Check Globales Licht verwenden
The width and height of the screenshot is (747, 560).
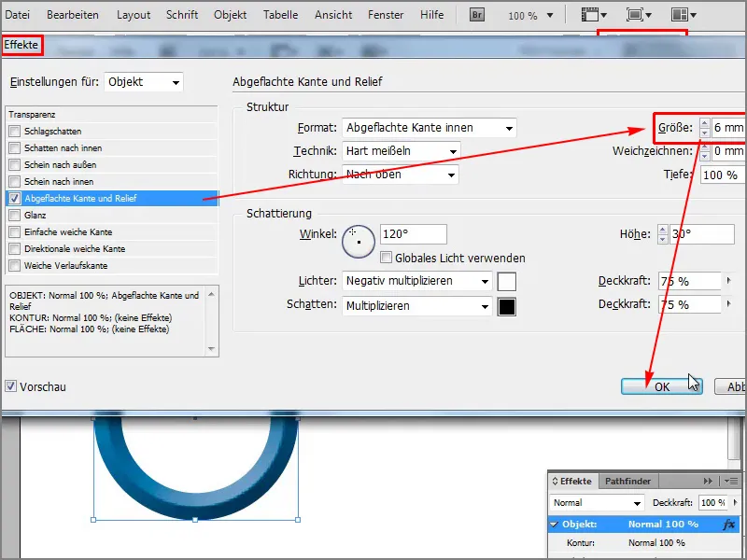point(386,258)
